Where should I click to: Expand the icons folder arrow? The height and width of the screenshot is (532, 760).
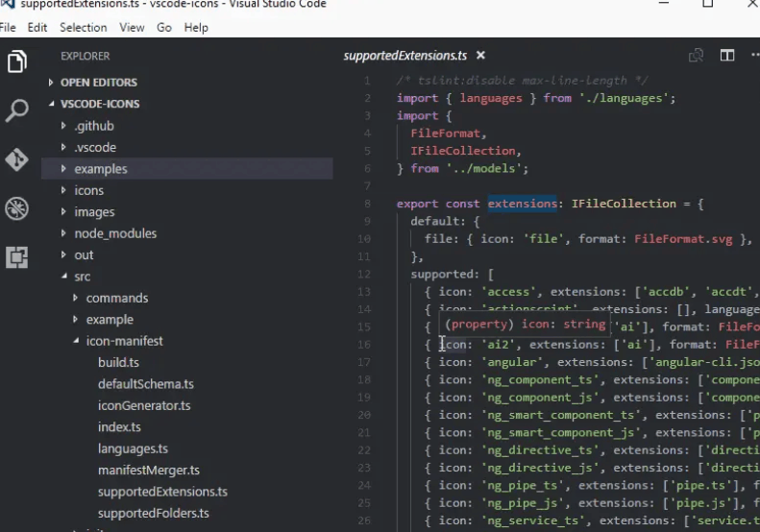click(63, 190)
